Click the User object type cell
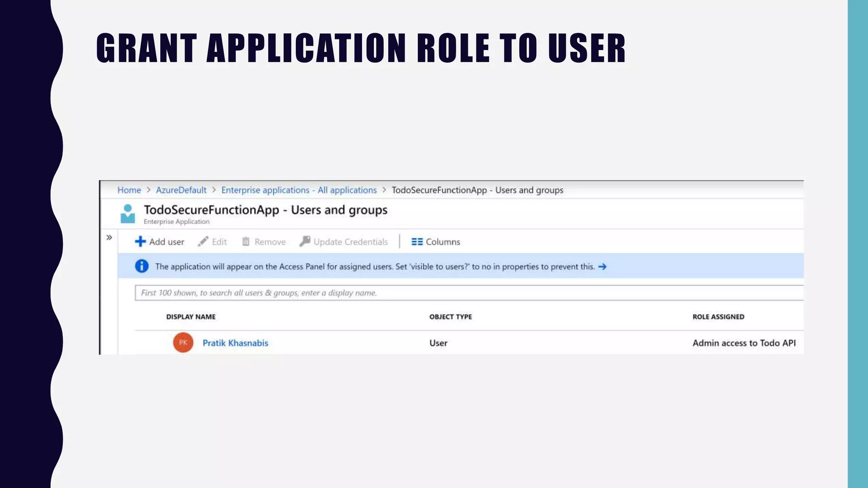Image resolution: width=868 pixels, height=488 pixels. (x=438, y=343)
